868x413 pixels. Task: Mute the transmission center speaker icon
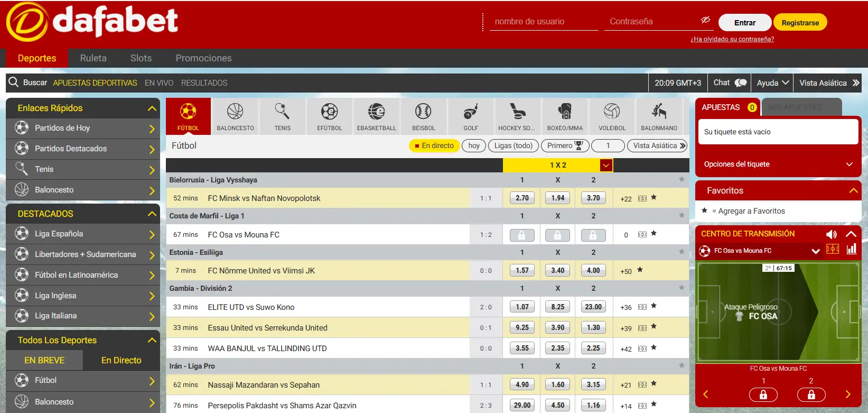tap(831, 234)
